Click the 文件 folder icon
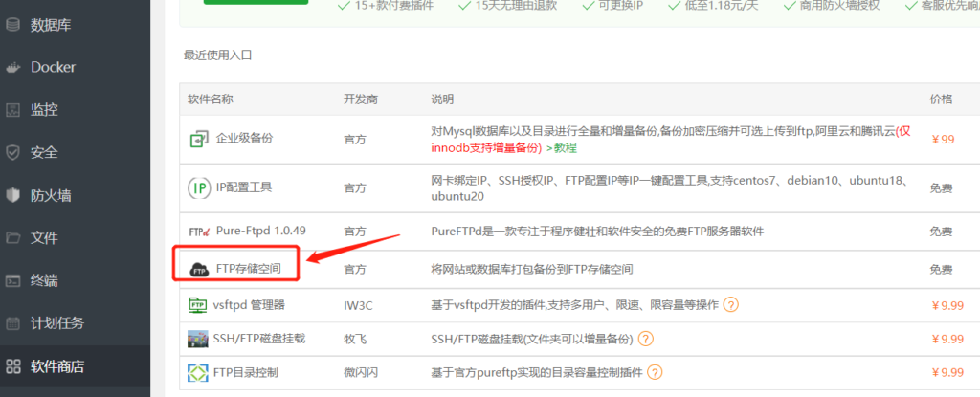 13,237
